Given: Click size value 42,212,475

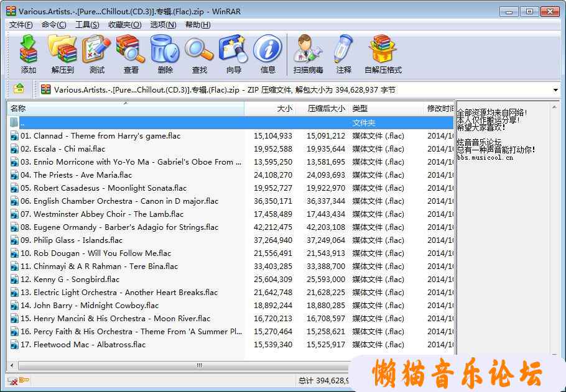Looking at the screenshot, I should [x=273, y=227].
